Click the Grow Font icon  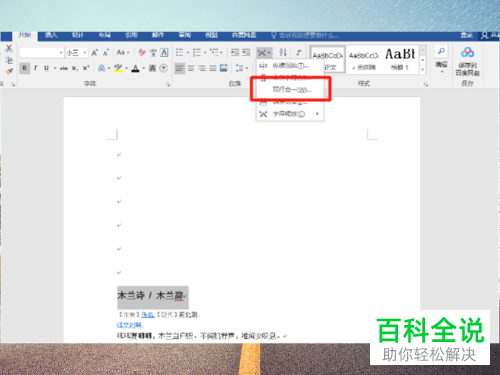[95, 53]
